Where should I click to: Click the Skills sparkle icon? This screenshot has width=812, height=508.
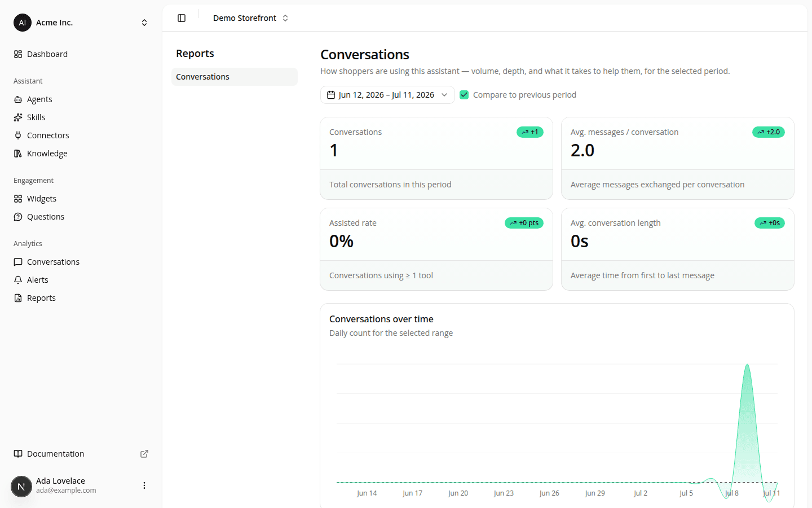pos(18,117)
